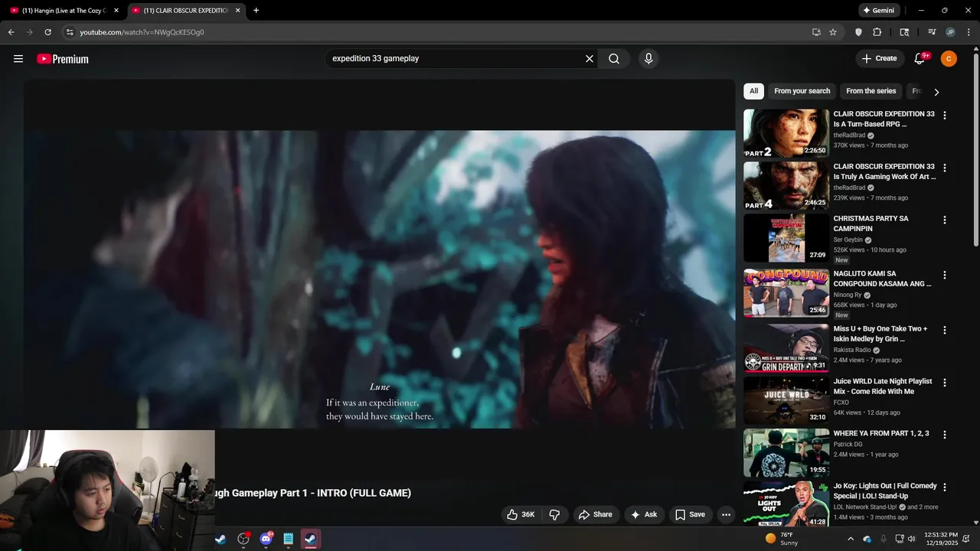The width and height of the screenshot is (980, 551).
Task: Open the shield extension icon
Action: [x=858, y=32]
